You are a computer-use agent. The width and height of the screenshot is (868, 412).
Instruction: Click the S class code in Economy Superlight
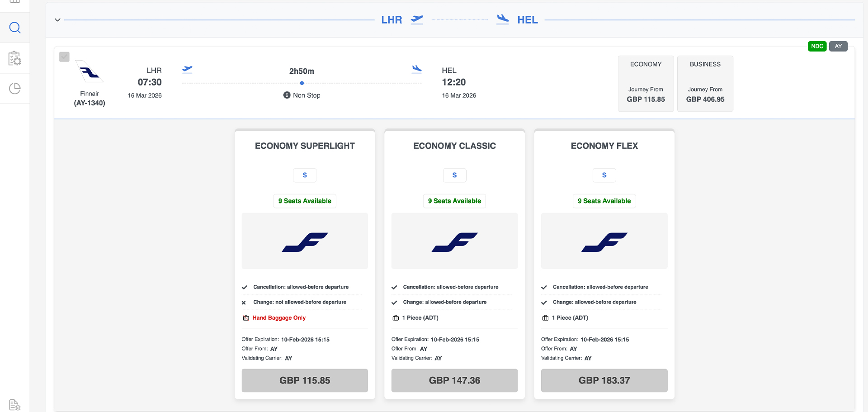(305, 175)
